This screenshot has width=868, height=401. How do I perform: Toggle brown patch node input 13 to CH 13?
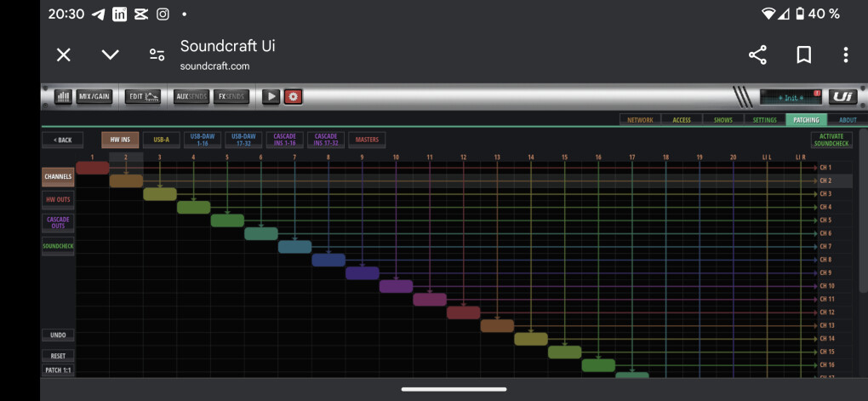[x=497, y=326]
